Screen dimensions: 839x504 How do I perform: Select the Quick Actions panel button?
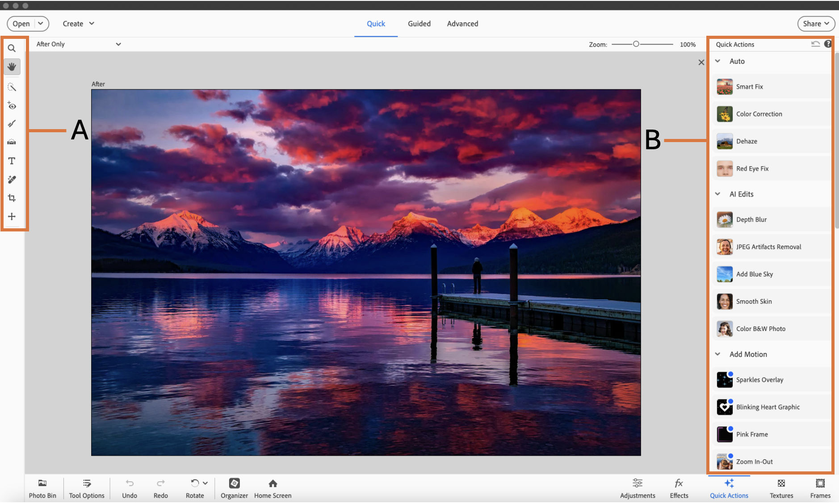pyautogui.click(x=729, y=489)
